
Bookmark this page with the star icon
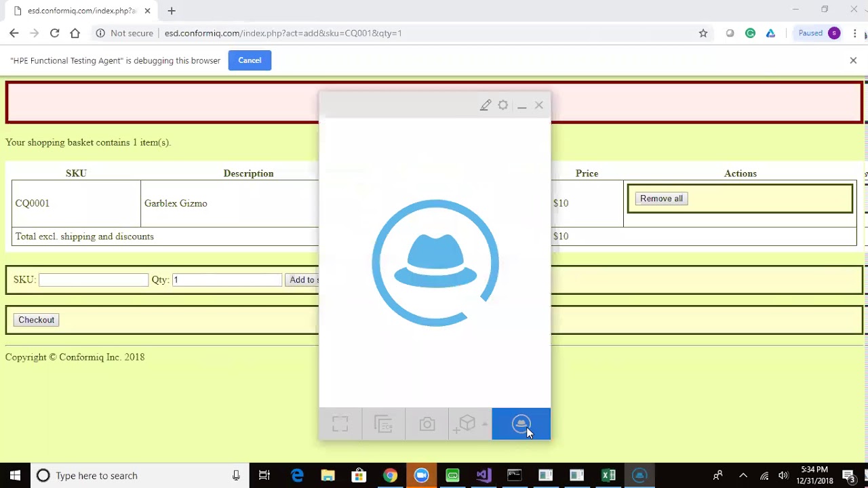tap(703, 33)
